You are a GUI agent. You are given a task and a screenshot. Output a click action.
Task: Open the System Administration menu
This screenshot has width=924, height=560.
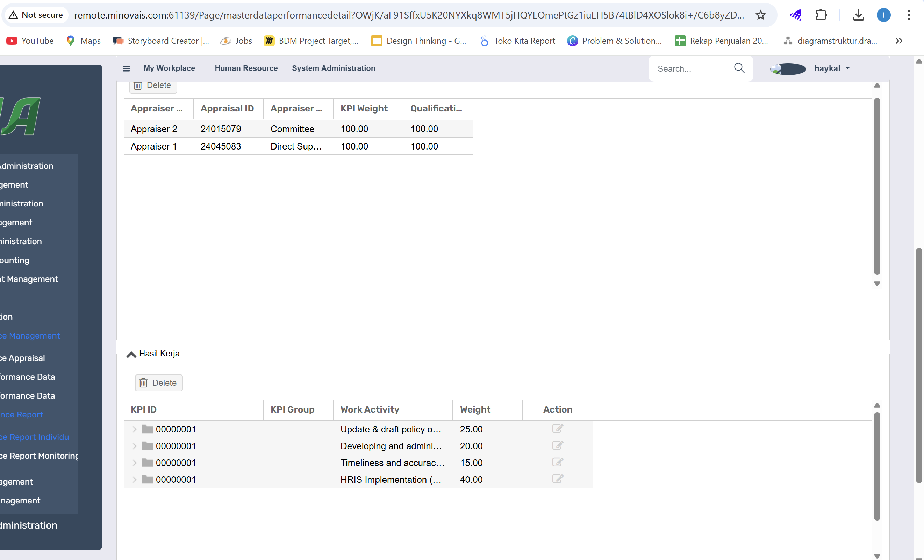click(334, 68)
